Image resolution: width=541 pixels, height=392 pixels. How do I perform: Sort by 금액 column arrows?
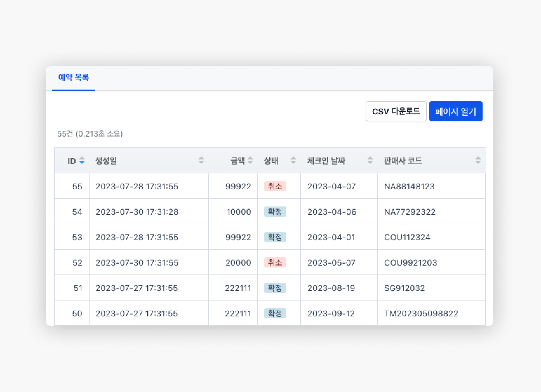250,160
